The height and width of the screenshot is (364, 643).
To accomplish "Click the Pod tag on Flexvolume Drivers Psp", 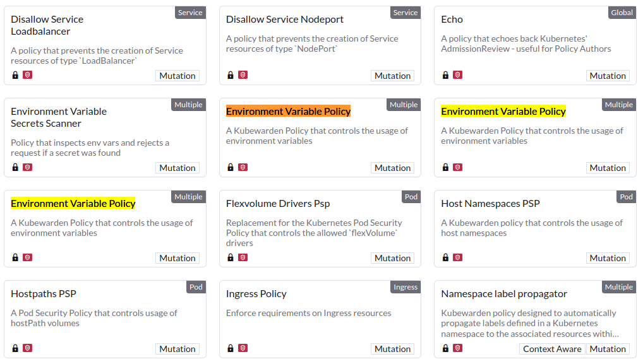I will coord(411,196).
